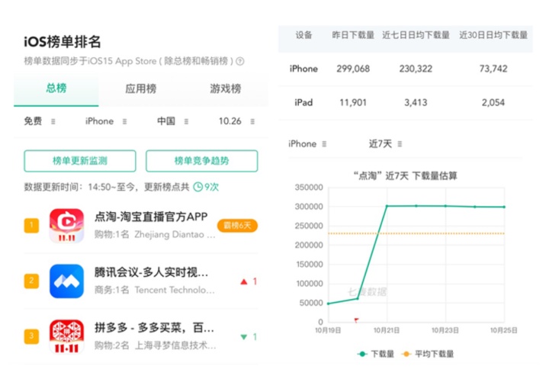Image resolution: width=549 pixels, height=392 pixels.
Task: Switch to the 游戏榜 tab
Action: click(226, 88)
